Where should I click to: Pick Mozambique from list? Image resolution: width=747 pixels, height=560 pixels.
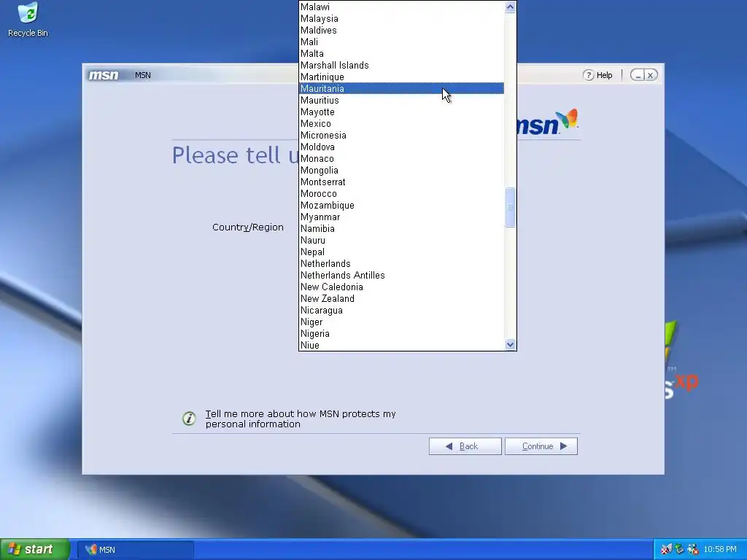(402, 205)
